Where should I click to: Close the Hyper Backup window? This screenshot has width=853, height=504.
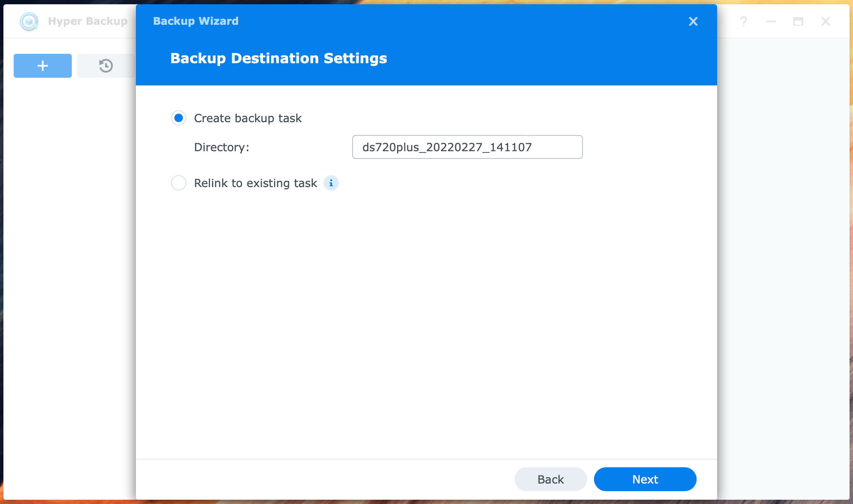point(826,21)
